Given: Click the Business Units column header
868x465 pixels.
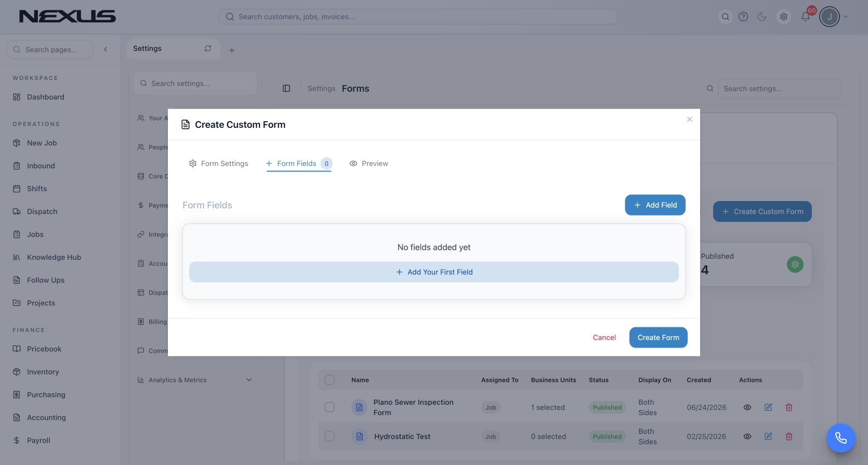Looking at the screenshot, I should tap(554, 380).
